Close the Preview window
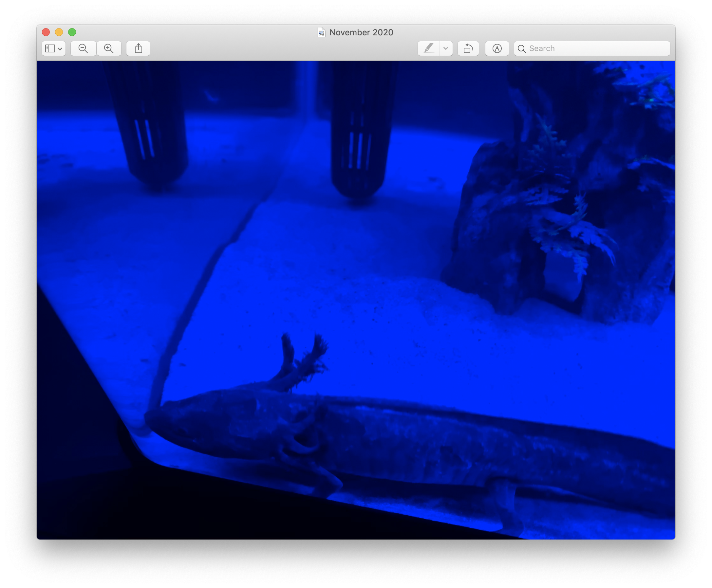 tap(46, 32)
